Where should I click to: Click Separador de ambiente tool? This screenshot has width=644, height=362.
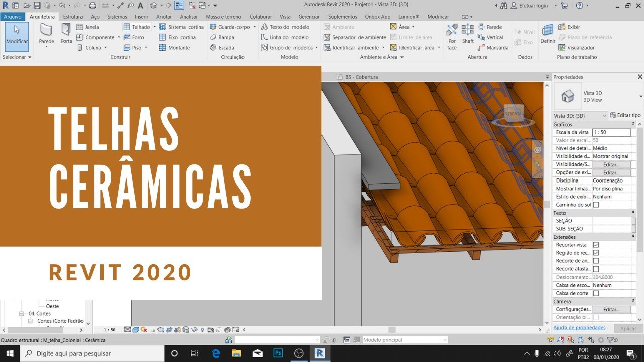(x=355, y=37)
